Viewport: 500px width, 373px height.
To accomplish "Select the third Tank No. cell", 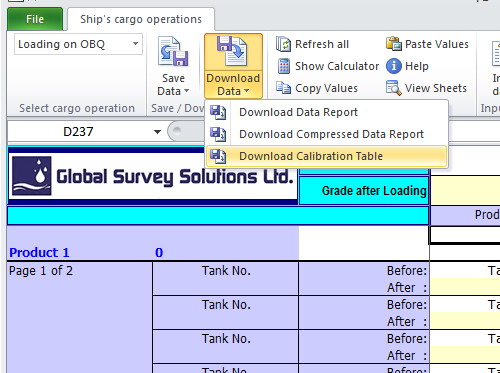I will (226, 347).
